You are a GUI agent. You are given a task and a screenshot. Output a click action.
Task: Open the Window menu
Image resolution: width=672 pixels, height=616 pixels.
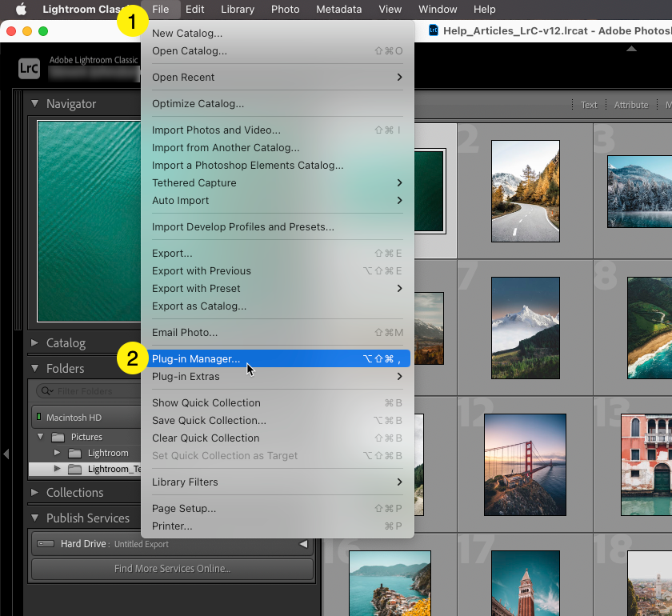438,9
